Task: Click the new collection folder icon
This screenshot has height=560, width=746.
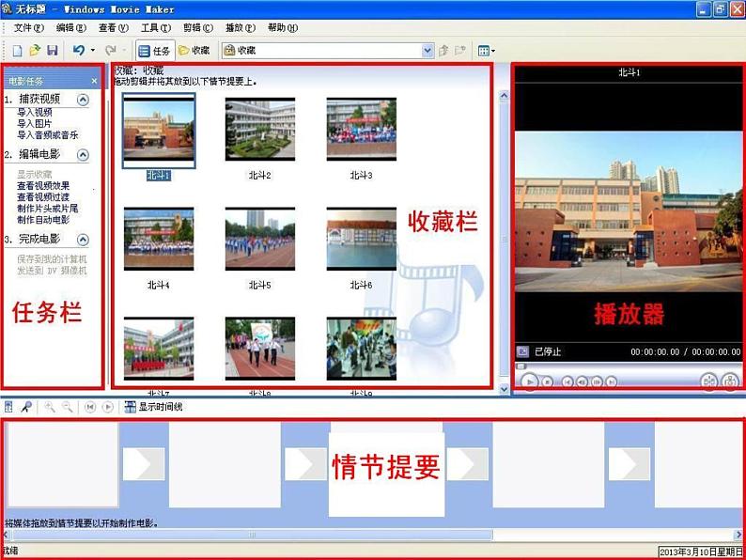Action: (459, 51)
